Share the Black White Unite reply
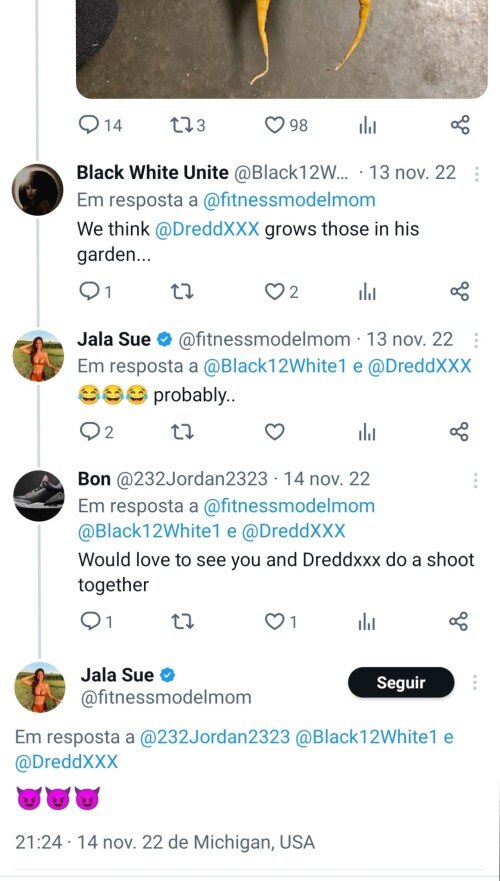The height and width of the screenshot is (881, 500). click(460, 292)
